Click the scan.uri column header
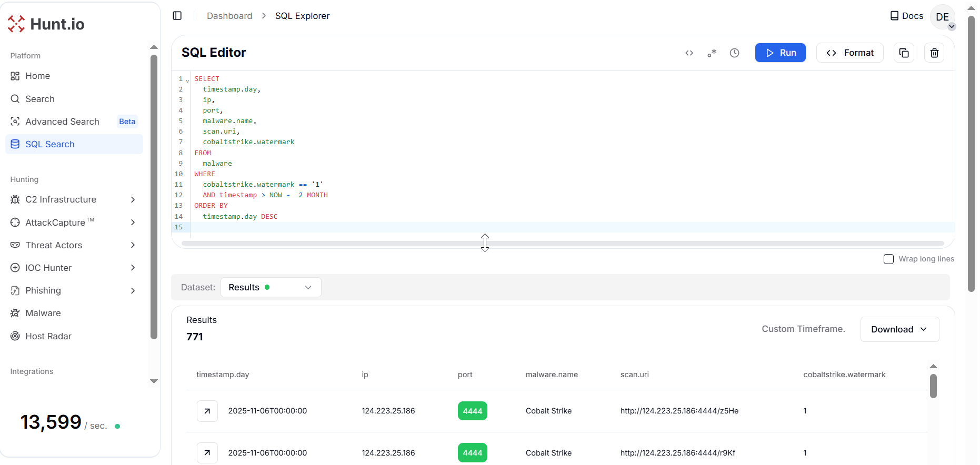 [x=634, y=375]
